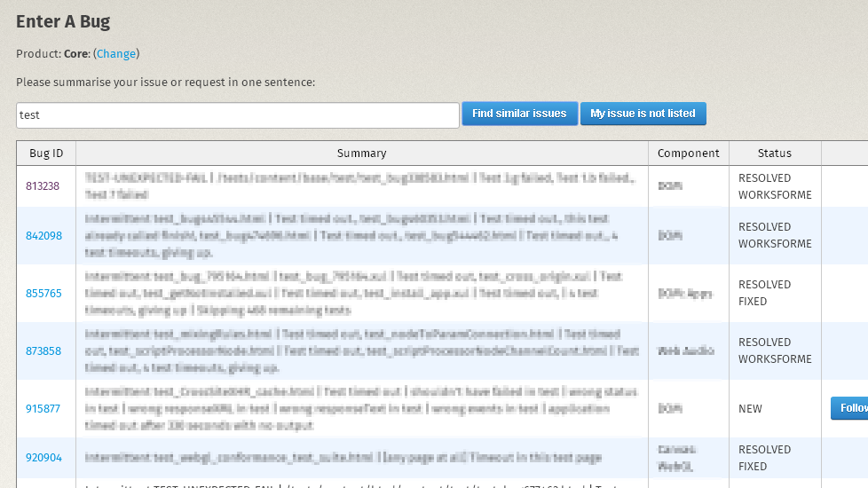Click the Change product link
Image resolution: width=868 pixels, height=488 pixels.
coord(116,53)
